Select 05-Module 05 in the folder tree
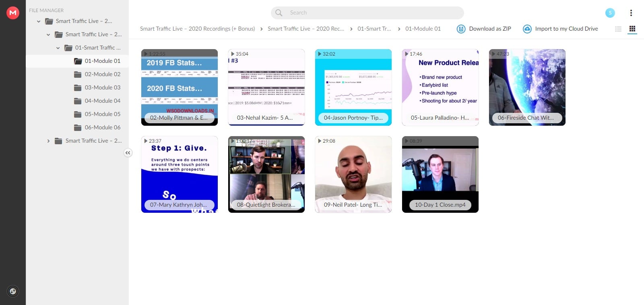 [102, 114]
